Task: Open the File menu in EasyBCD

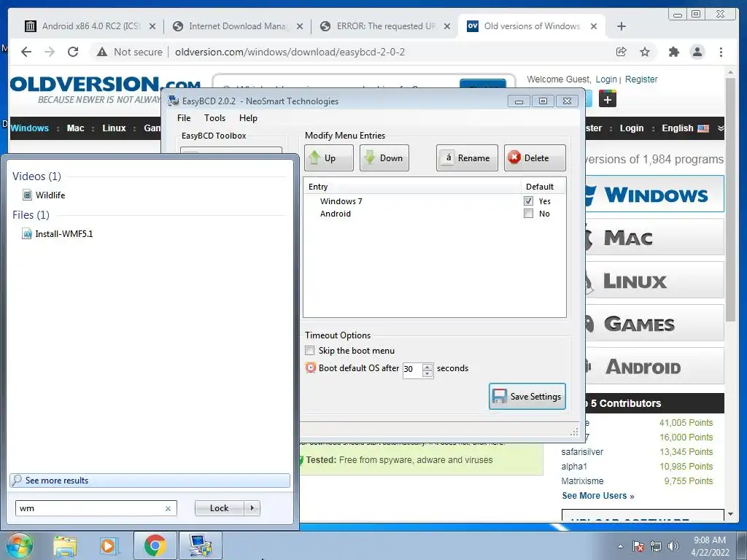Action: pos(184,117)
